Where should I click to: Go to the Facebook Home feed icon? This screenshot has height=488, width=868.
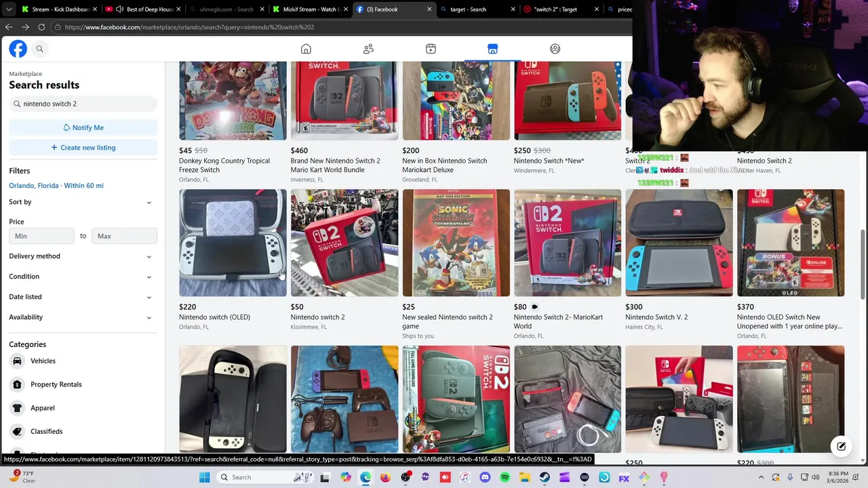pos(306,49)
